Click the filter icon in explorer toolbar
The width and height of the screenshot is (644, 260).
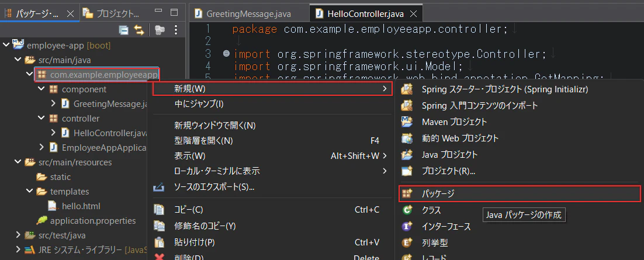pos(160,30)
